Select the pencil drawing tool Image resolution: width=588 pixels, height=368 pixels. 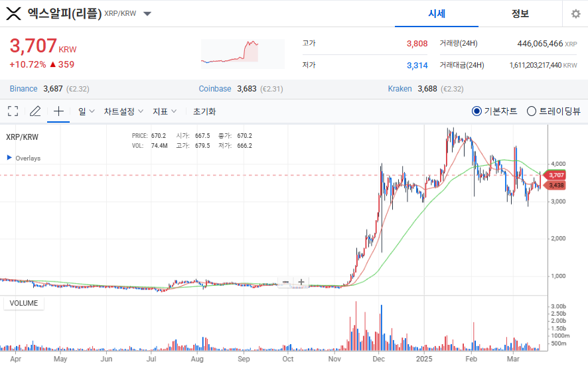(x=35, y=111)
